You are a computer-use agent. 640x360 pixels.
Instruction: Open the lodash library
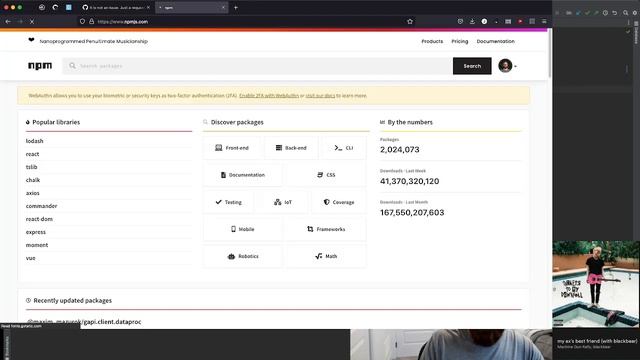point(34,141)
